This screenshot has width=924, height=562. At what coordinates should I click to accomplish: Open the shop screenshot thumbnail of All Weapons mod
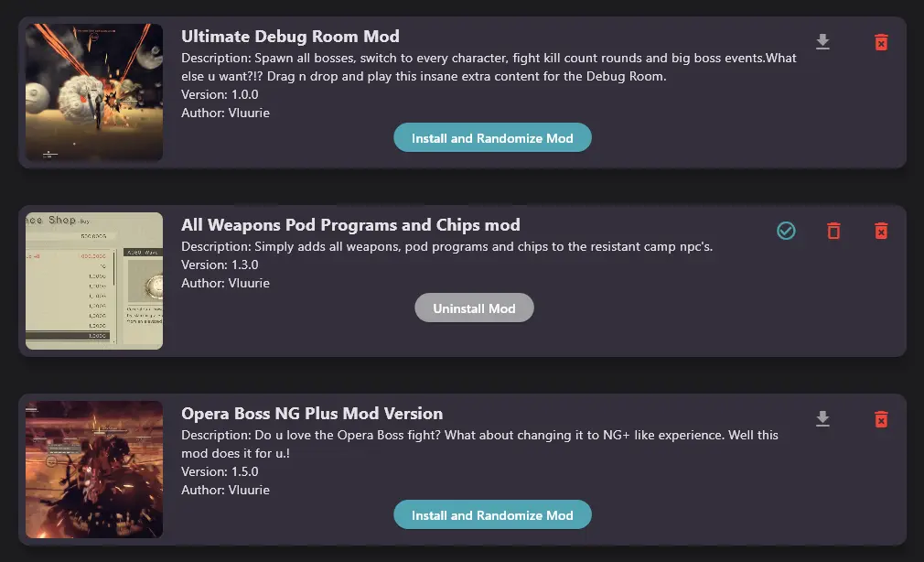click(x=94, y=281)
